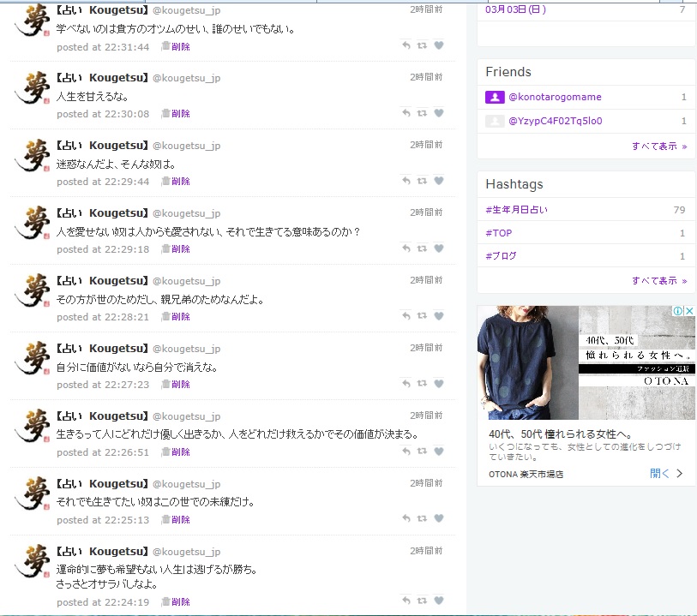Retweet the tweet posted at 22:30:08
The image size is (697, 616).
click(x=422, y=113)
